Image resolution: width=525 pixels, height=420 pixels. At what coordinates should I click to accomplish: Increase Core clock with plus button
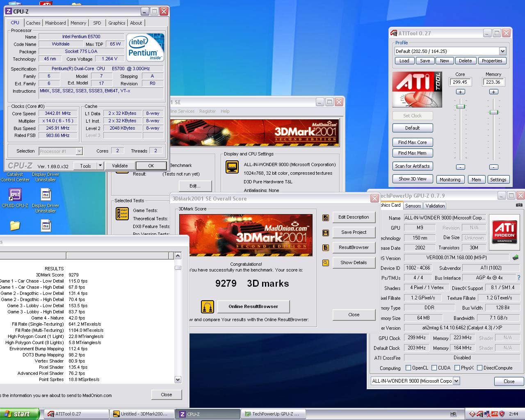point(461,92)
